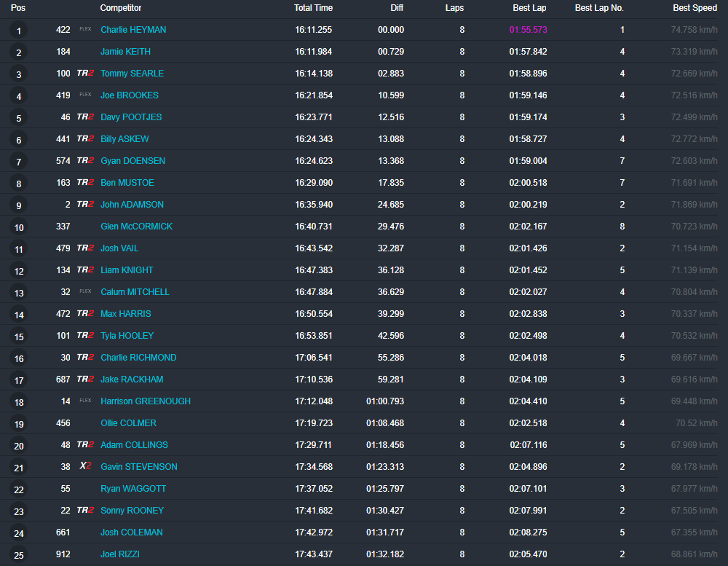Click the FLEX logo beside Harrison GREENOUGH
Screen dimensions: 728x566
(x=85, y=401)
